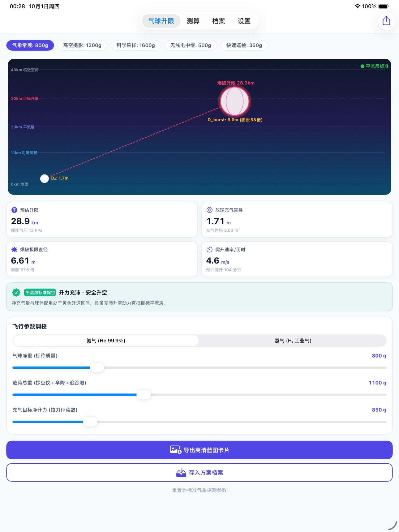Click the green checkmark seal icon

coord(16,292)
